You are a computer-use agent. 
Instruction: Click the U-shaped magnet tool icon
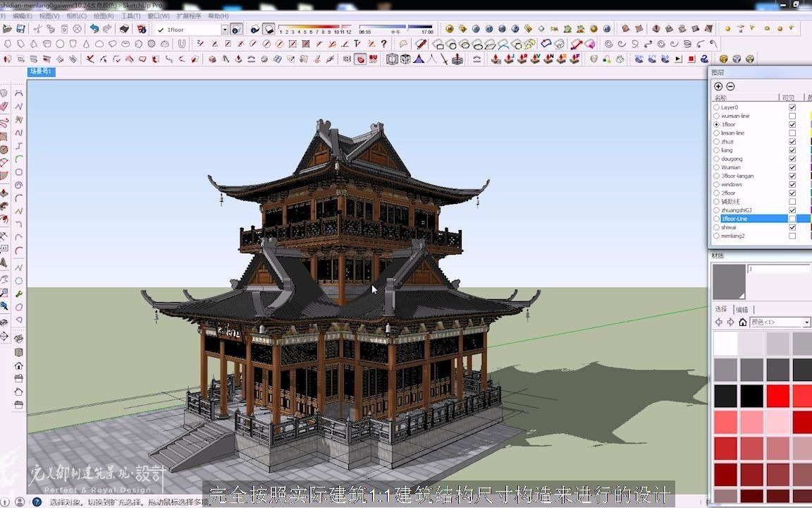pos(182,44)
